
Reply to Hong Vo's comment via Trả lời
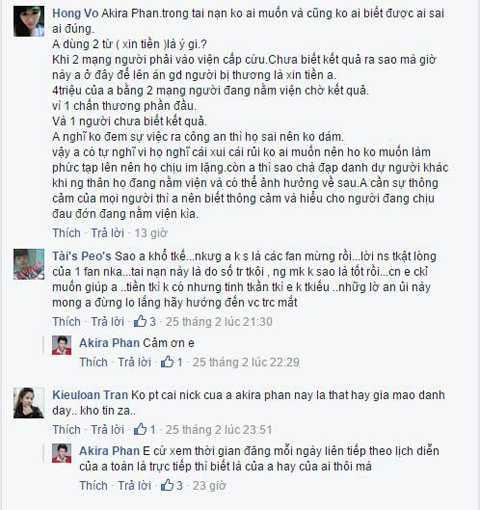108,233
